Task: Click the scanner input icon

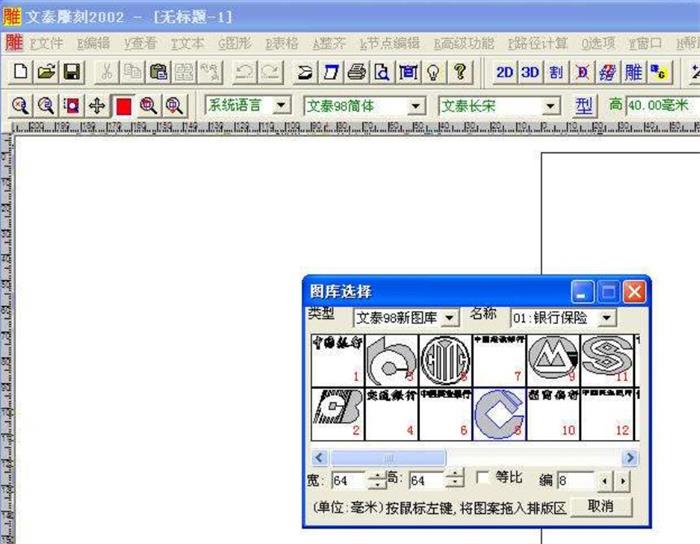Action: 304,72
